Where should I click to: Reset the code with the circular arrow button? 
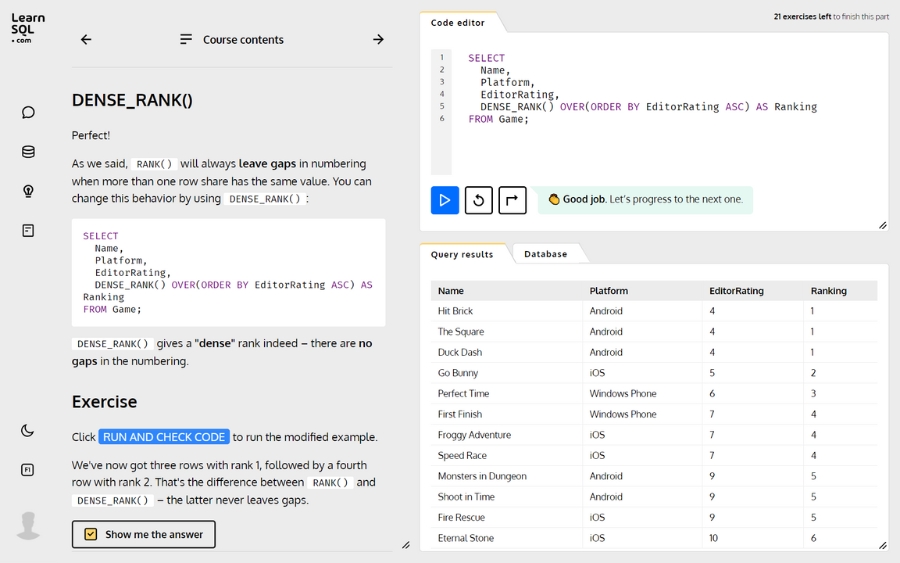tap(479, 200)
